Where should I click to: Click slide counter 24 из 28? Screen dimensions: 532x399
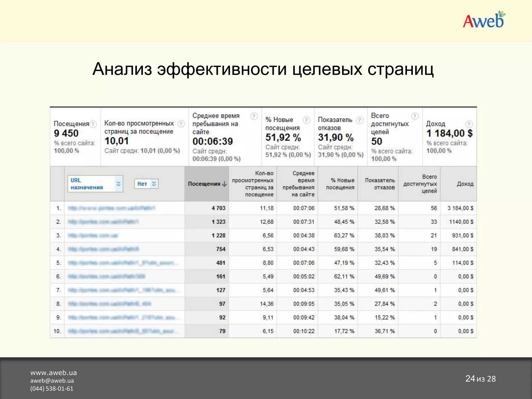[x=481, y=379]
